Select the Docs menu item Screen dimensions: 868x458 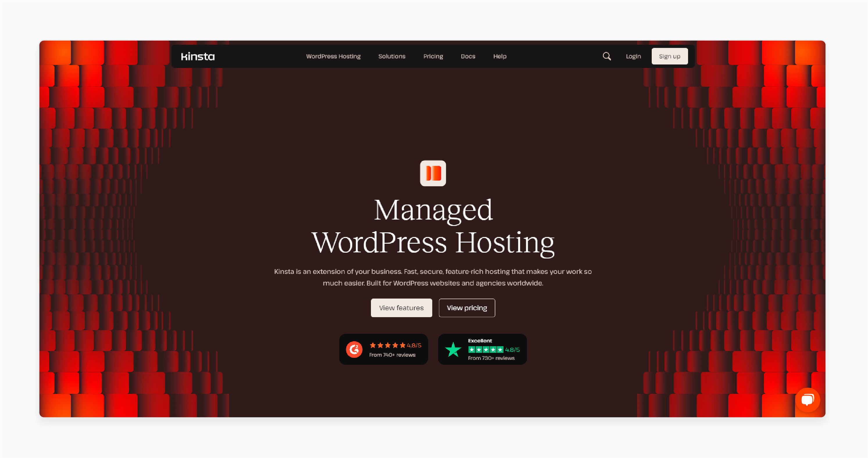[x=468, y=56]
